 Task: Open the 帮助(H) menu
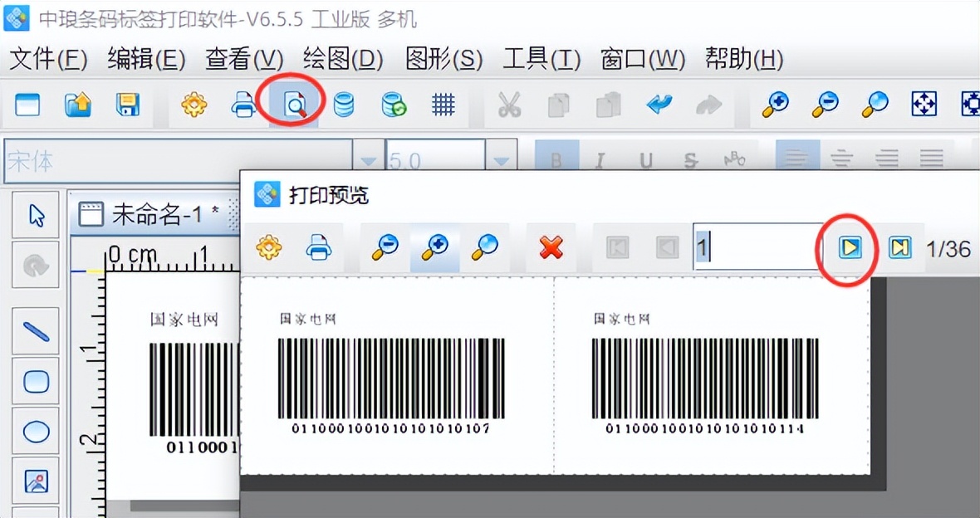tap(744, 60)
